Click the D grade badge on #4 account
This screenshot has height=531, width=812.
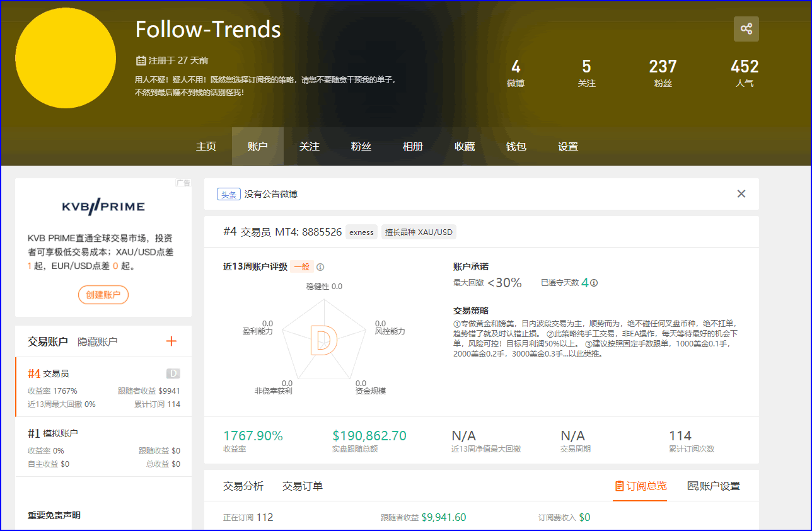[173, 374]
